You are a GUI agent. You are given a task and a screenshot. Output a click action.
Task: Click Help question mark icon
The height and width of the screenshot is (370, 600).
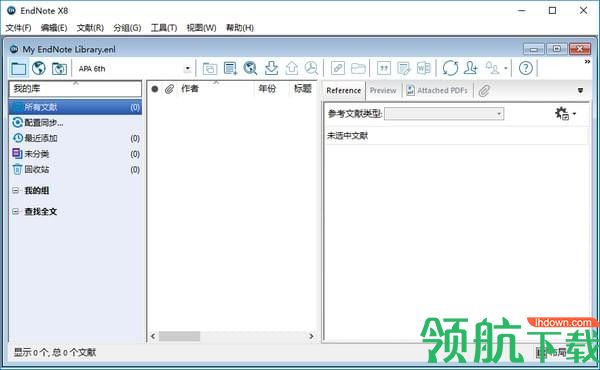pyautogui.click(x=526, y=68)
